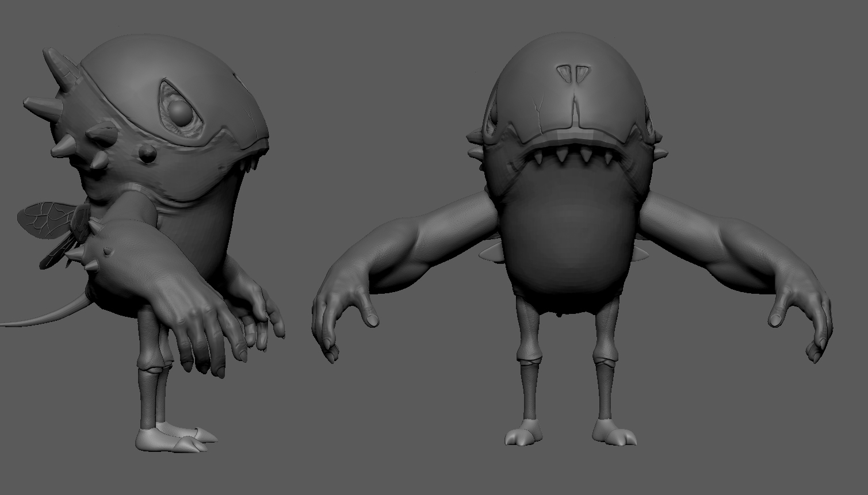
Task: Select the upper teeth under side-view creature's jaw
Action: (x=252, y=163)
